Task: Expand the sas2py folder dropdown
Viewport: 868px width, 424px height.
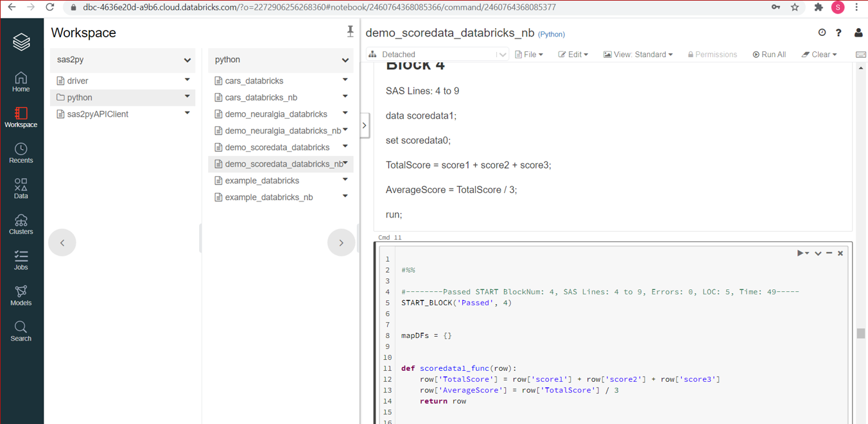Action: coord(187,60)
